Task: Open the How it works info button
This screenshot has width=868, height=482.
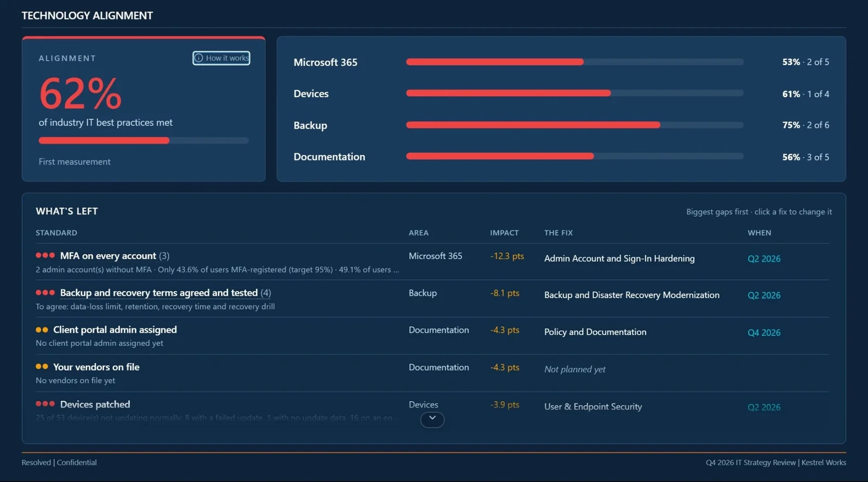Action: (221, 58)
